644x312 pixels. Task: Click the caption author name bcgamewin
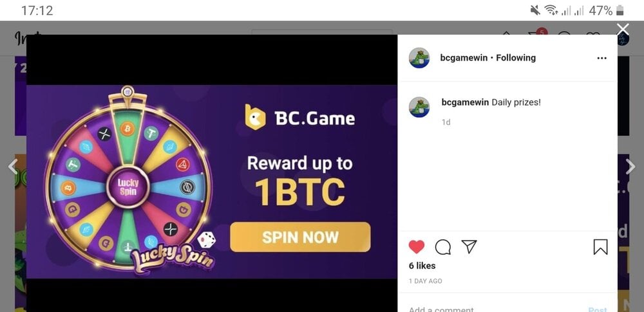(x=465, y=102)
